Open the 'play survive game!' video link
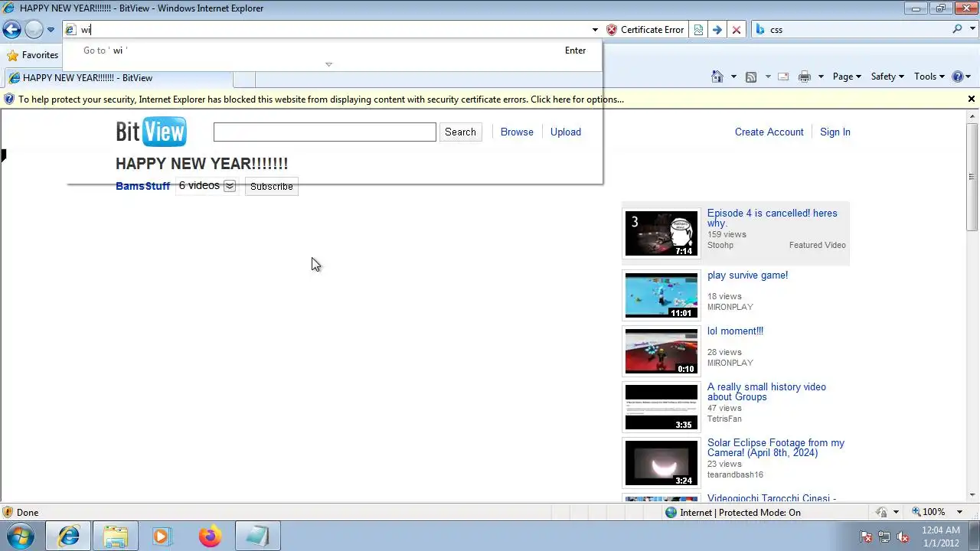The image size is (980, 551). pyautogui.click(x=747, y=275)
